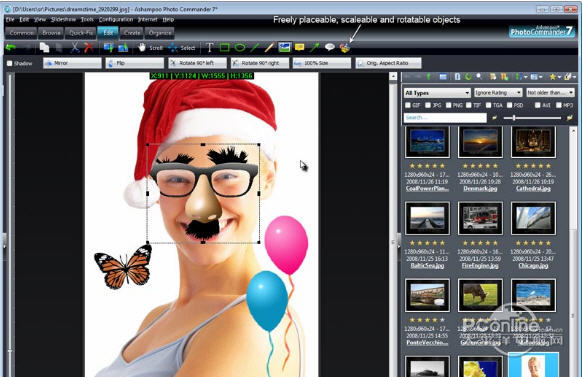Click the blue list view icon in browser panel
Screen dimensions: 583x377
click(x=443, y=77)
